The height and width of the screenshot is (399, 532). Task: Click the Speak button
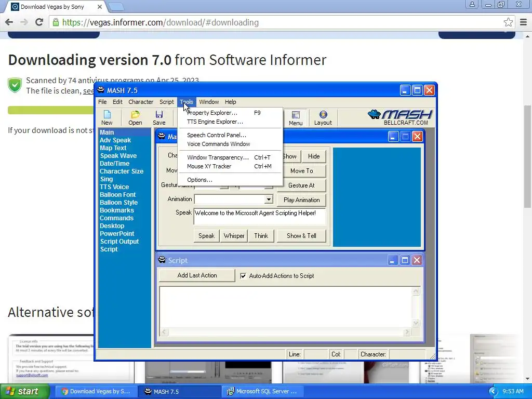[x=206, y=236]
